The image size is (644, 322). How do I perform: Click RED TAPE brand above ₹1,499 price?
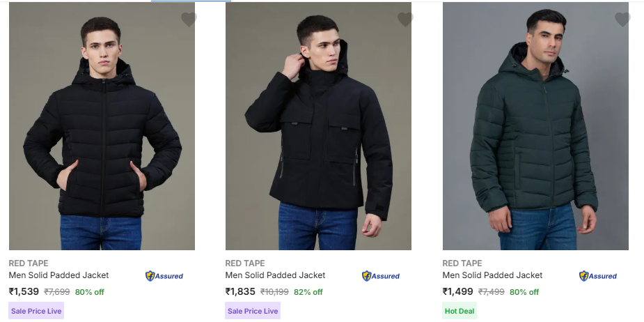tap(462, 263)
